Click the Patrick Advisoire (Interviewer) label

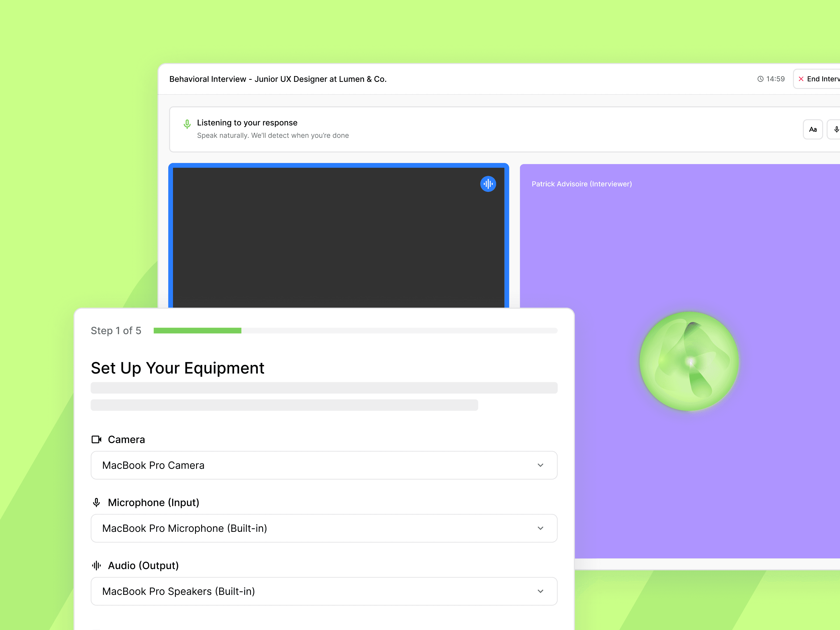581,184
